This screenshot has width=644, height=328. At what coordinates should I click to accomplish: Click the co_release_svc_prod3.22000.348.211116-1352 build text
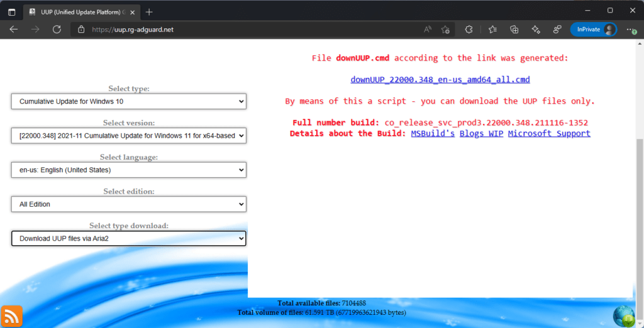tap(486, 123)
